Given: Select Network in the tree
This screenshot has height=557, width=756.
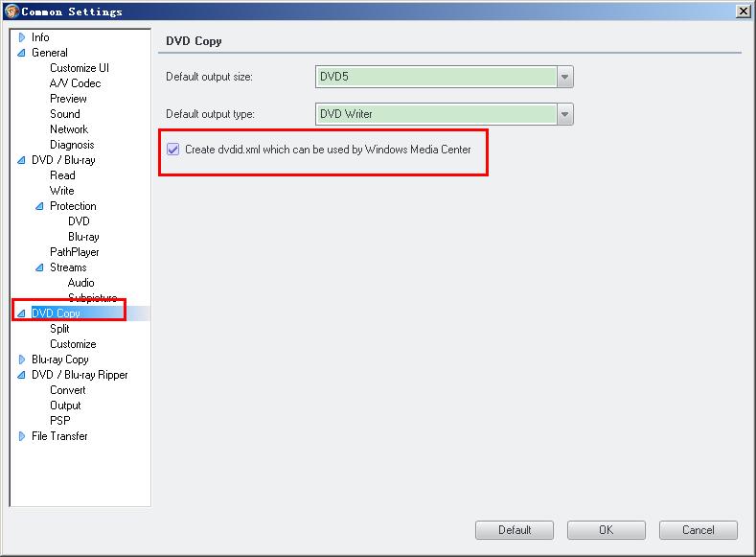Looking at the screenshot, I should tap(69, 129).
